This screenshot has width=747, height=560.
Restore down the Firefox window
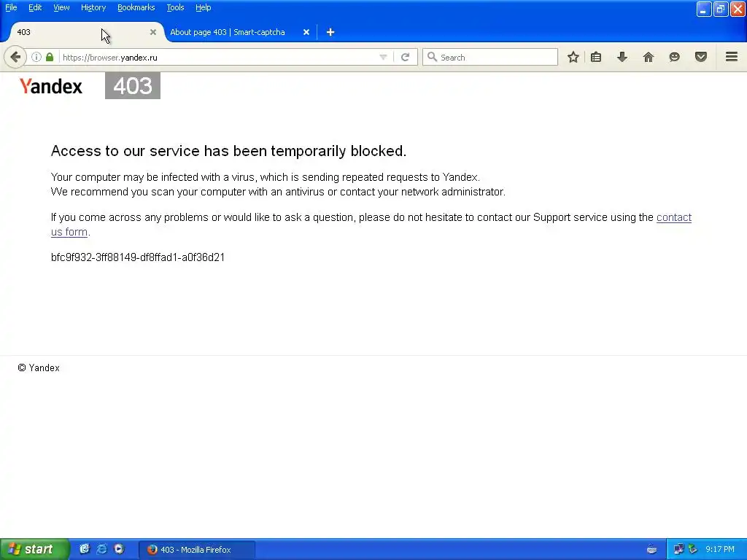point(721,9)
